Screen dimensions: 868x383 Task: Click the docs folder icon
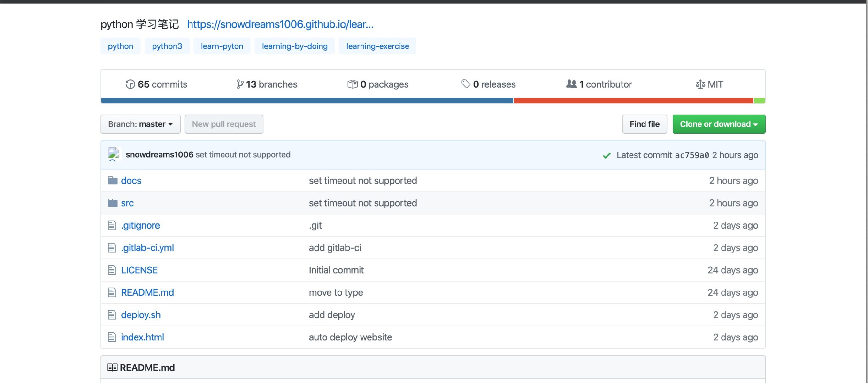coord(113,181)
